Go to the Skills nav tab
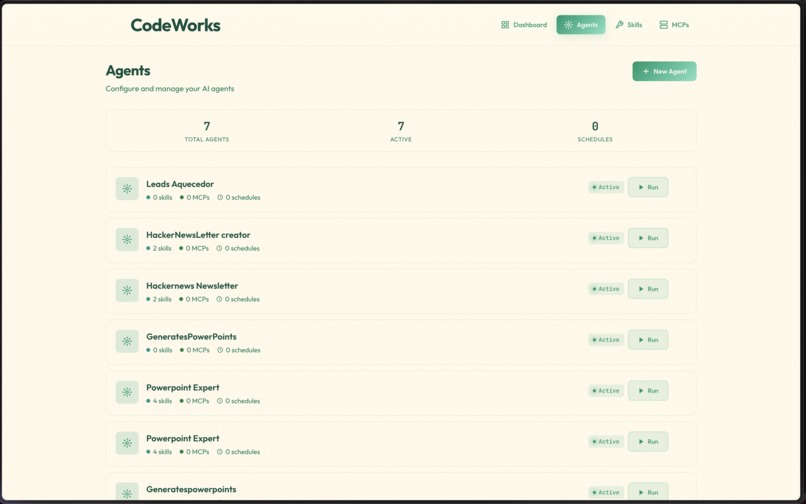806x504 pixels. tap(629, 25)
